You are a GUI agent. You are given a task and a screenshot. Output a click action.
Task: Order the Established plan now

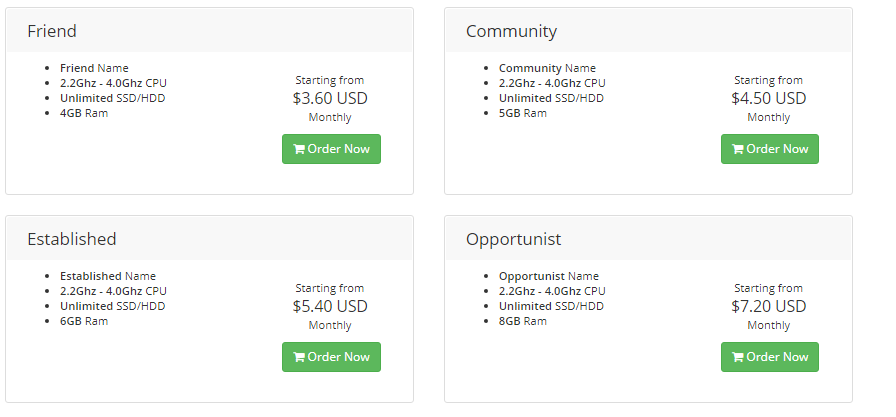(331, 357)
